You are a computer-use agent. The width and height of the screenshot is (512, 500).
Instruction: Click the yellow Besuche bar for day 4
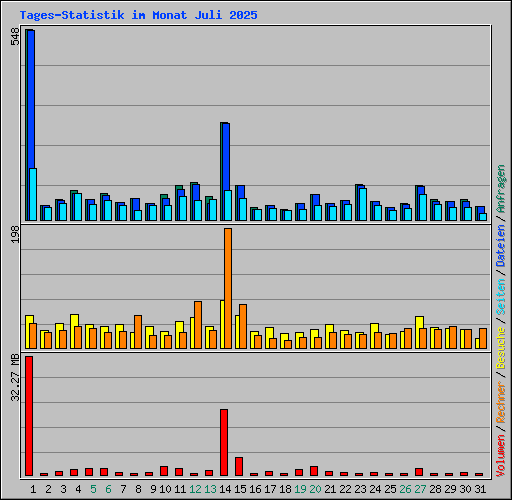[x=74, y=331]
